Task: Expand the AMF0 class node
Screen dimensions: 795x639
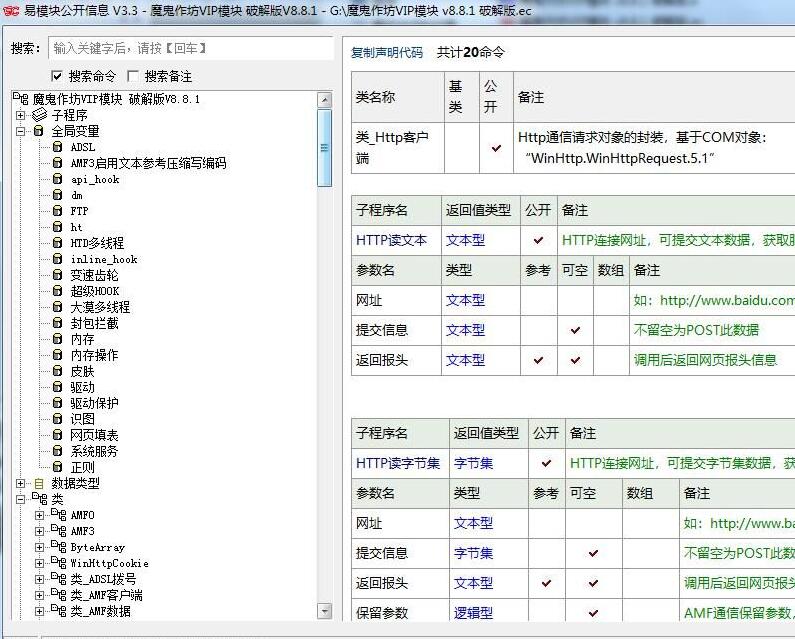Action: (x=39, y=515)
